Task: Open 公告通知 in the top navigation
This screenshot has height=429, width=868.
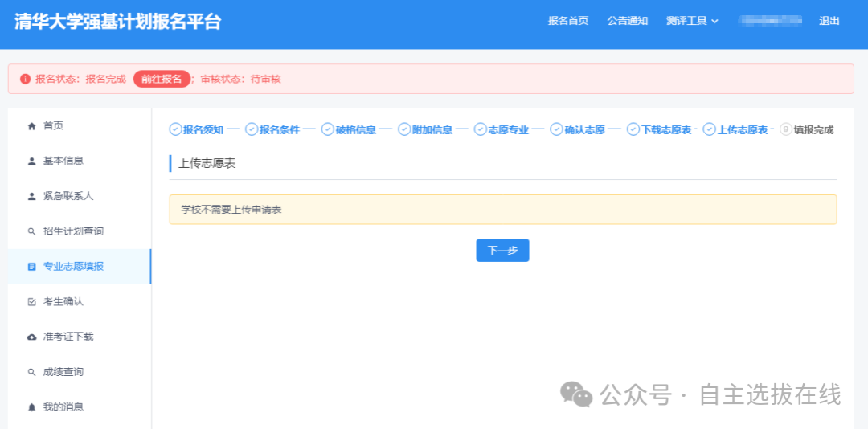Action: (627, 21)
